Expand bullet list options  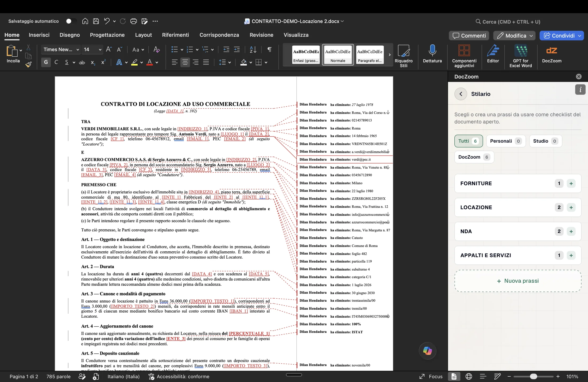click(x=182, y=50)
